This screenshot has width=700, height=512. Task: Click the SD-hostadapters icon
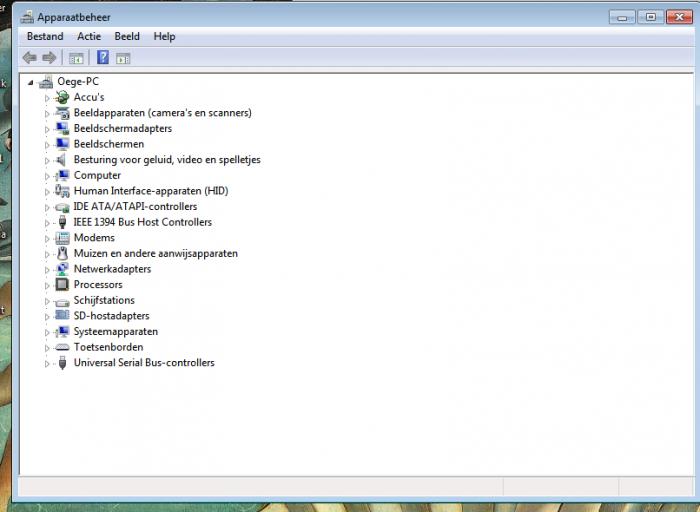[62, 316]
